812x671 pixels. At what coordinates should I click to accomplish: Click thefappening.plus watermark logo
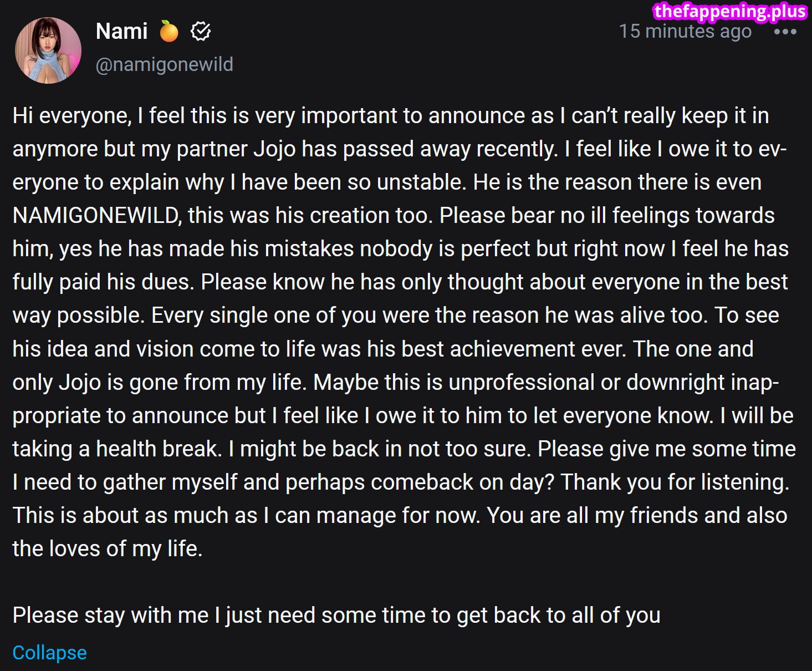729,12
